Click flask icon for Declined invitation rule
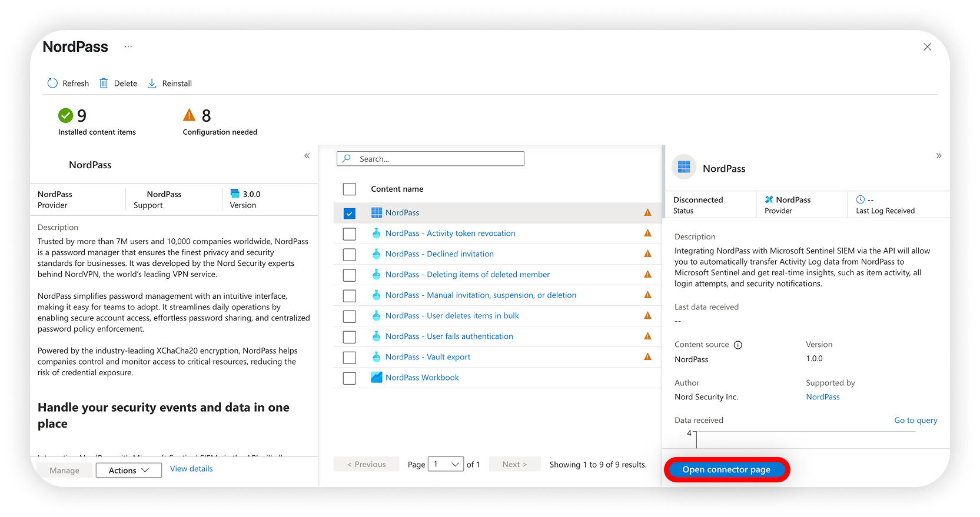This screenshot has width=980, height=517. (x=377, y=254)
